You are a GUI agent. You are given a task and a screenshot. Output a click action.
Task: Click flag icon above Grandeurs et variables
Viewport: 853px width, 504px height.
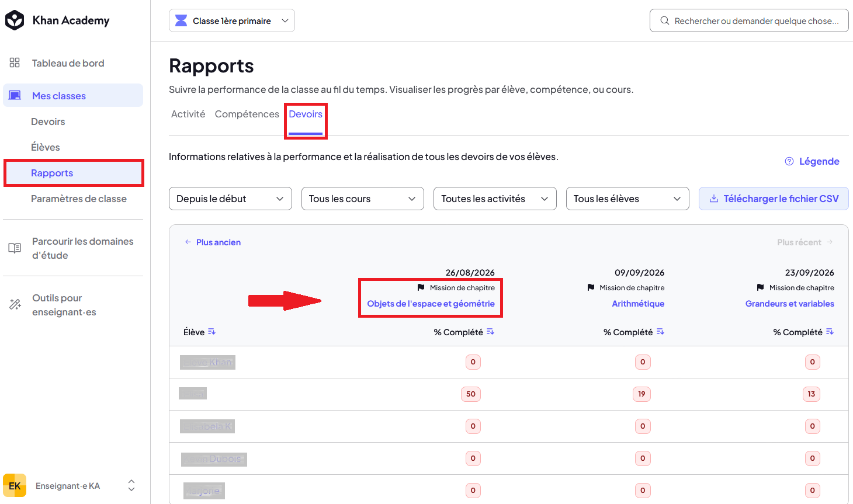click(x=760, y=287)
